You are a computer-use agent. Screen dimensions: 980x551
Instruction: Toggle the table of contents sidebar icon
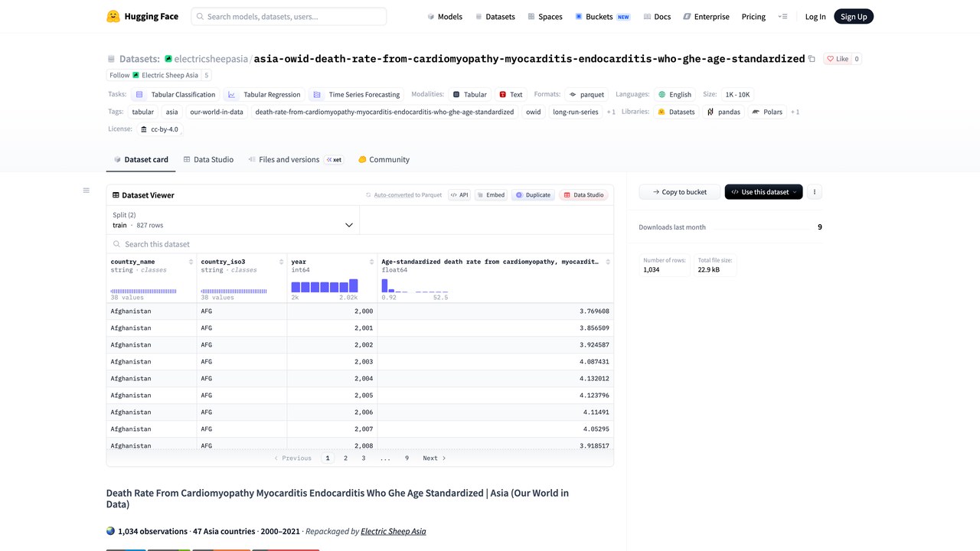87,191
